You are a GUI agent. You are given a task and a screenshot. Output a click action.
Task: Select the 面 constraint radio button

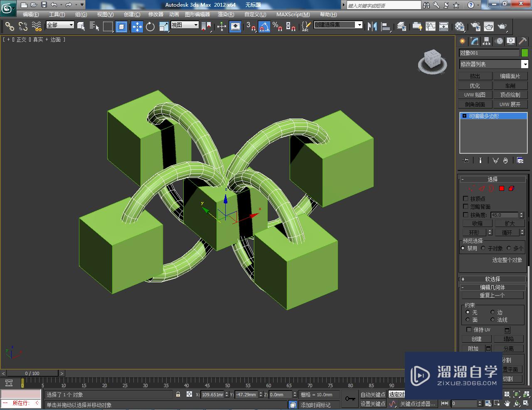(x=468, y=319)
